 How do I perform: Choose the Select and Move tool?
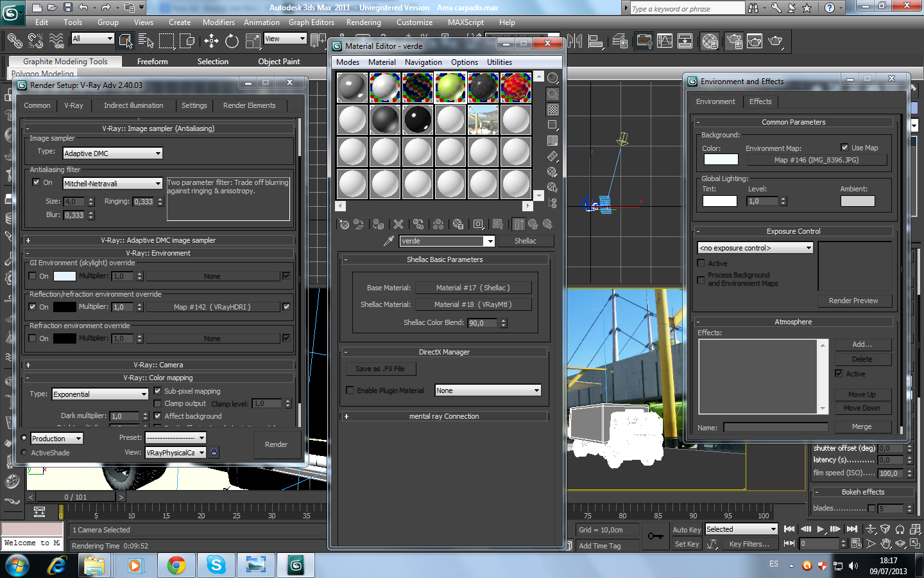212,41
